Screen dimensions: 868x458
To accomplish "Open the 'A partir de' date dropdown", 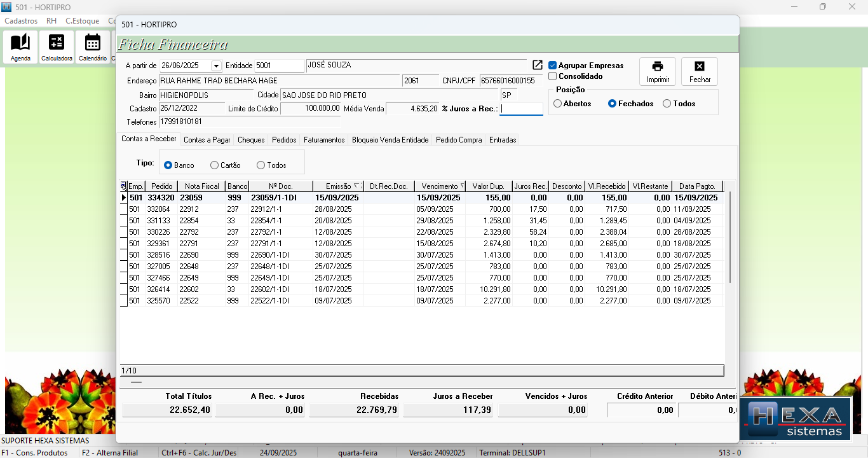I will tap(216, 66).
